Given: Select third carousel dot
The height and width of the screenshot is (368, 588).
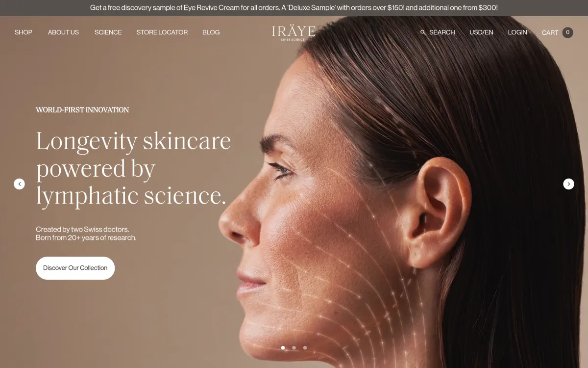Looking at the screenshot, I should (x=305, y=348).
